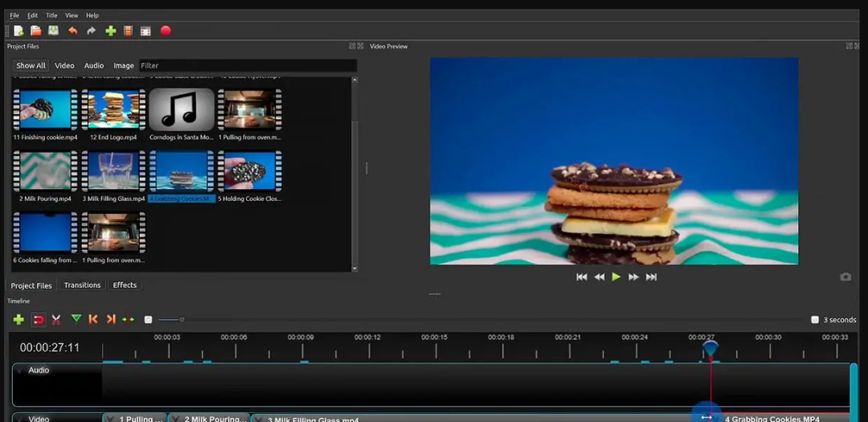Select the 11 Finishing cookie.mp4 thumbnail
The height and width of the screenshot is (422, 868).
(45, 109)
